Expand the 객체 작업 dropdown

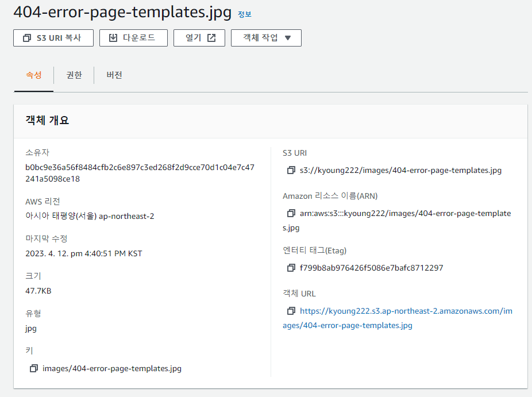click(x=266, y=38)
